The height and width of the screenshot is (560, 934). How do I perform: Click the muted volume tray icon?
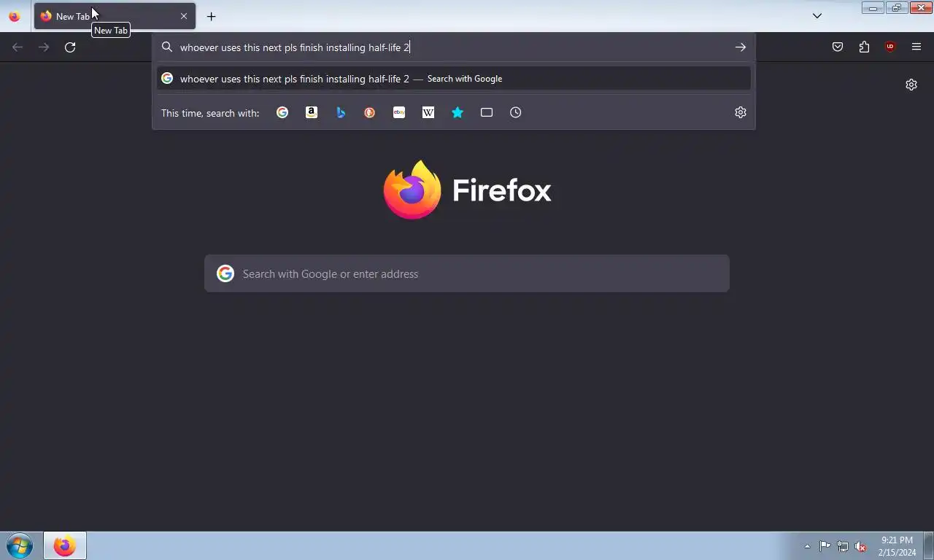click(860, 546)
